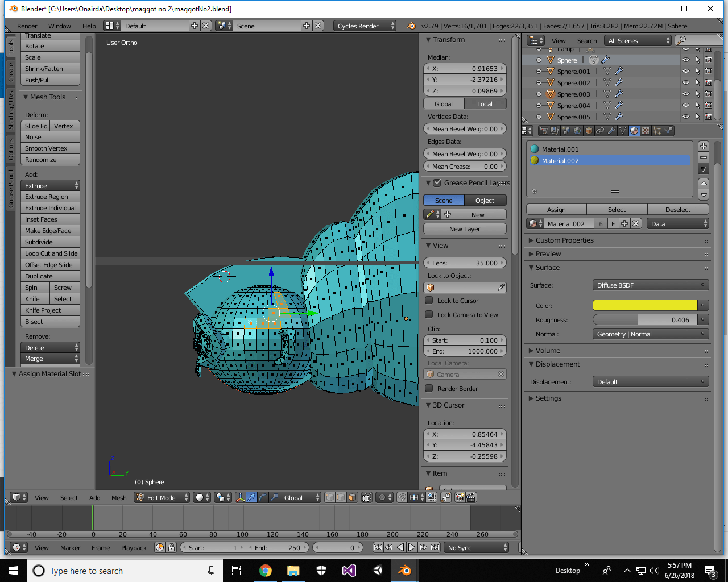Click the Extrude Region button
The width and height of the screenshot is (728, 582).
tap(50, 197)
